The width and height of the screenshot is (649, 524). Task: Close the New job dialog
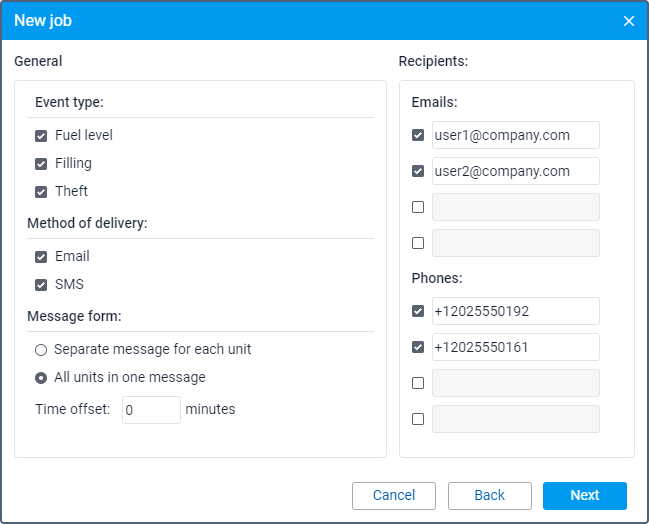point(629,21)
